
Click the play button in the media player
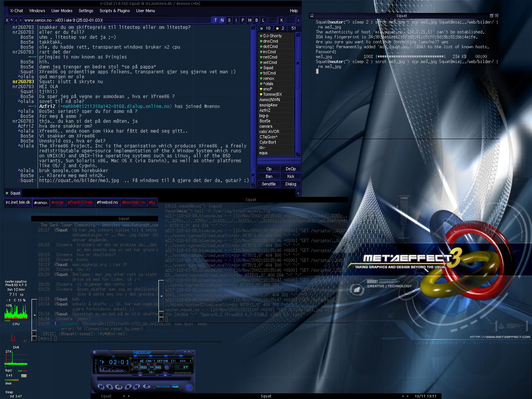click(110, 387)
